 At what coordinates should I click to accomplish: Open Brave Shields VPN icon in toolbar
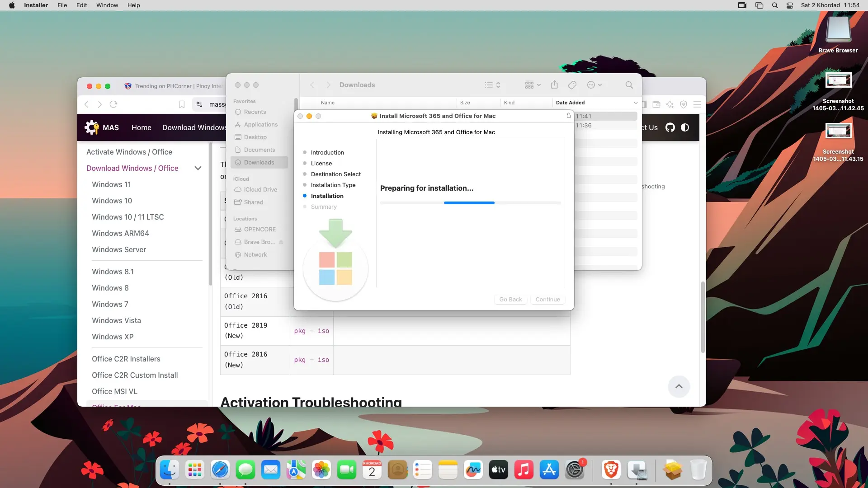[684, 104]
